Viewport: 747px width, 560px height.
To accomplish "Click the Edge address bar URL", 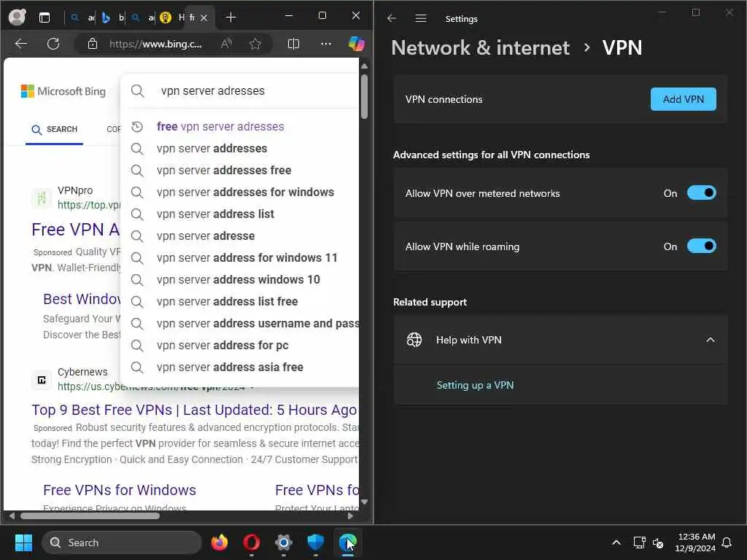I will 155,44.
